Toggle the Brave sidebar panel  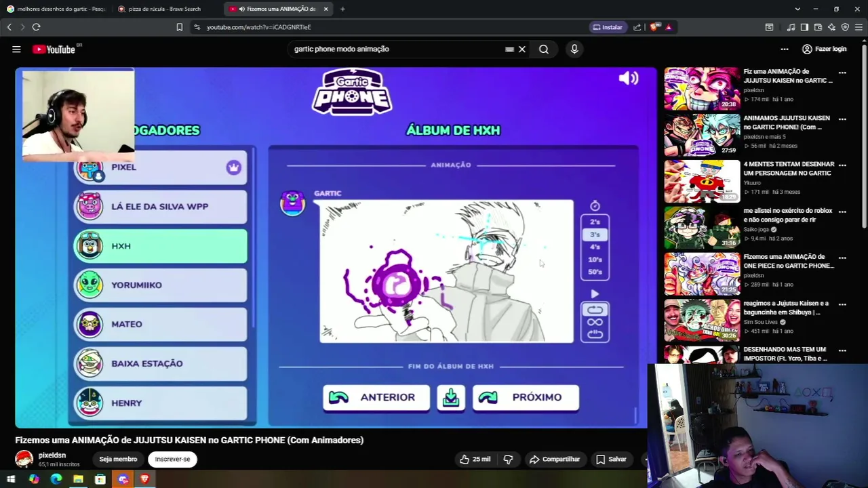pyautogui.click(x=804, y=27)
